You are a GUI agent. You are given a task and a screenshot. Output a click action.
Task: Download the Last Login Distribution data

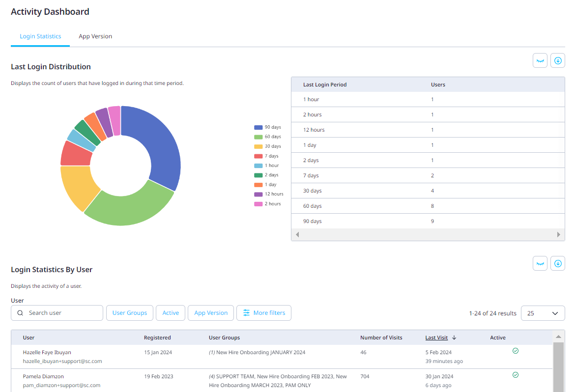click(558, 60)
